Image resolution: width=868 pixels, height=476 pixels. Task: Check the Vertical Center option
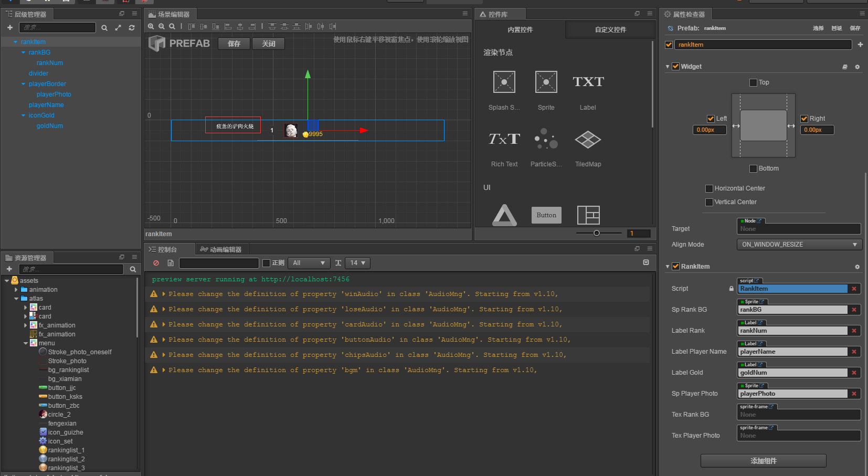pyautogui.click(x=709, y=202)
